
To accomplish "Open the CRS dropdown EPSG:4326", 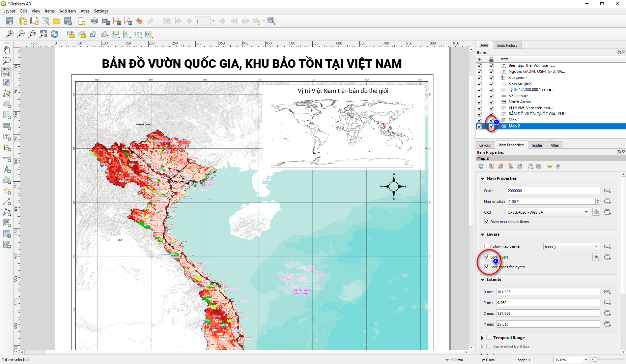I will 548,212.
